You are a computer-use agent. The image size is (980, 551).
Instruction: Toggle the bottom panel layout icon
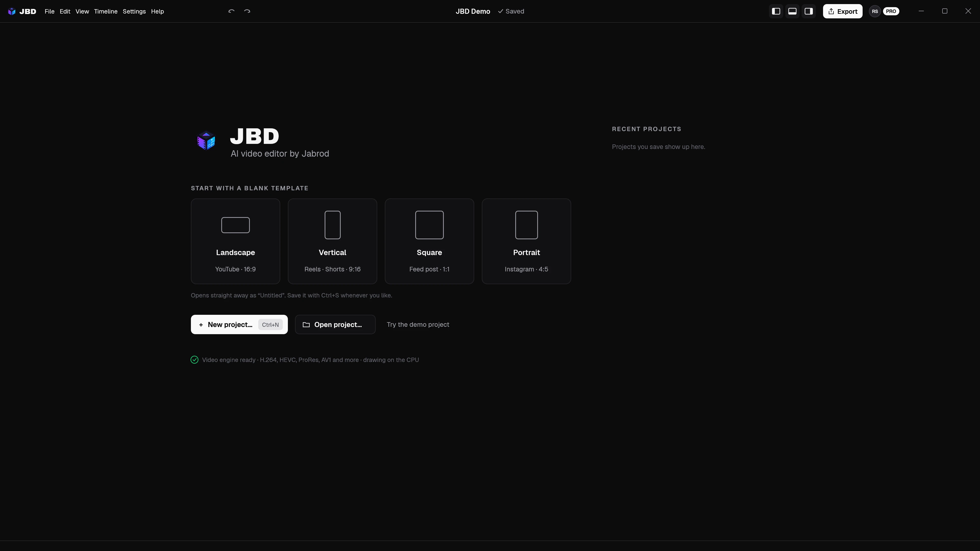(x=792, y=11)
